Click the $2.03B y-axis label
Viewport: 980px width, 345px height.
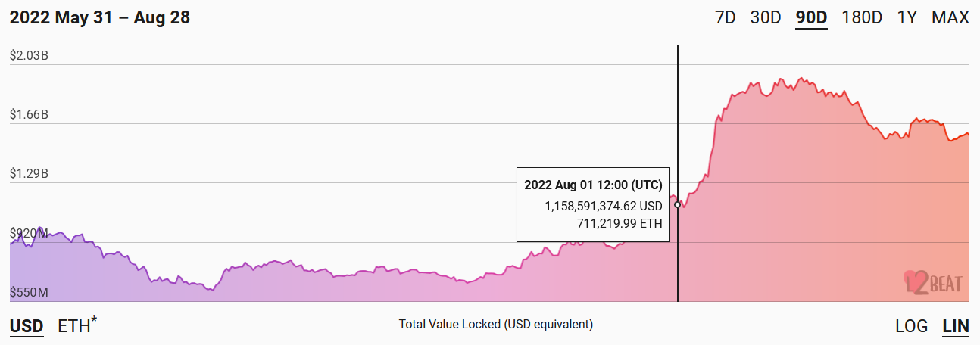29,55
